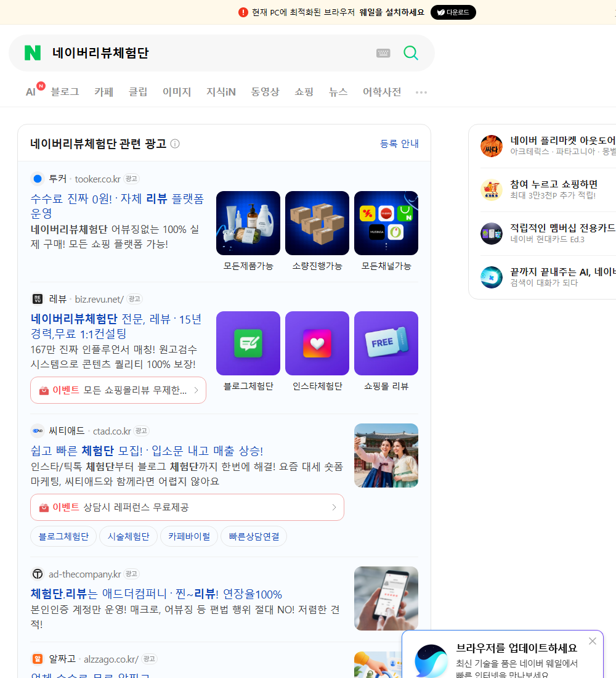The width and height of the screenshot is (616, 678).
Task: Click the Whale browser logo in popup
Action: 431,661
